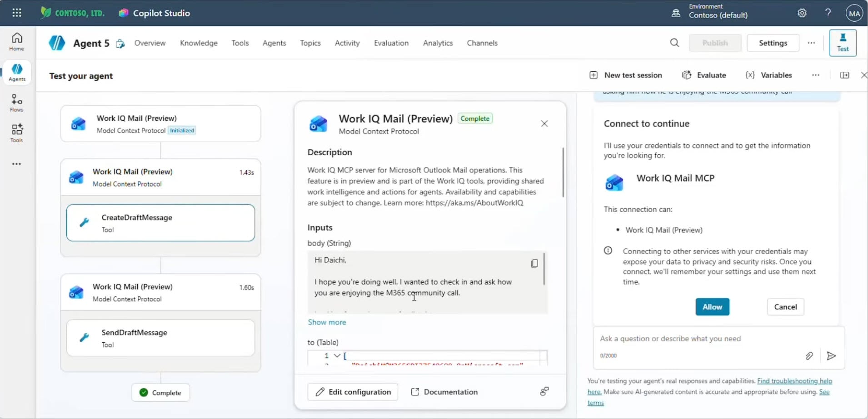This screenshot has width=868, height=419.
Task: Open the Variables panel
Action: click(x=768, y=75)
